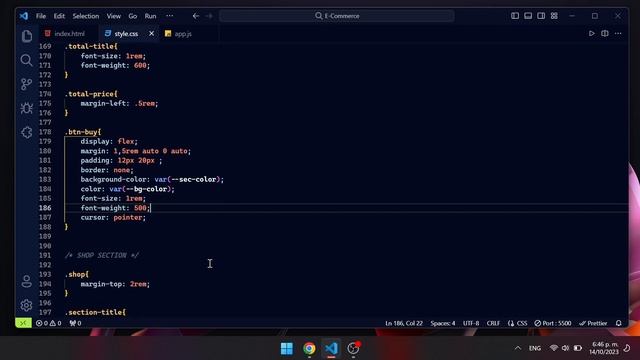
Task: Open the Manage gear icon
Action: click(27, 305)
